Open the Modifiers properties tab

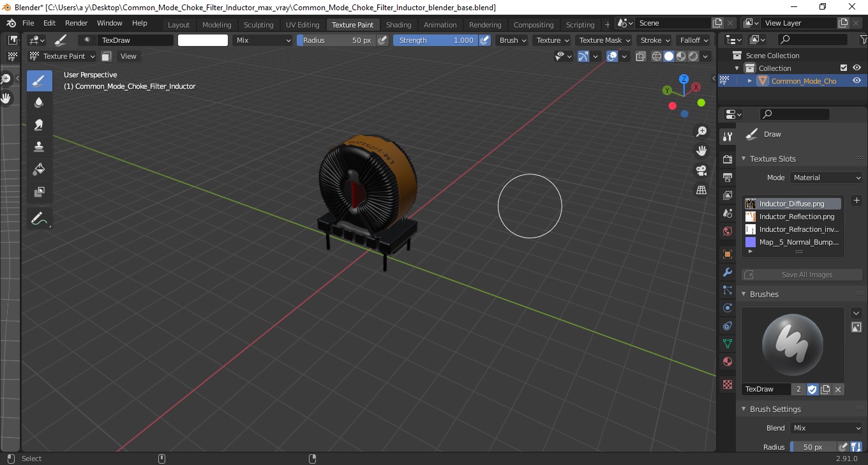coord(727,273)
